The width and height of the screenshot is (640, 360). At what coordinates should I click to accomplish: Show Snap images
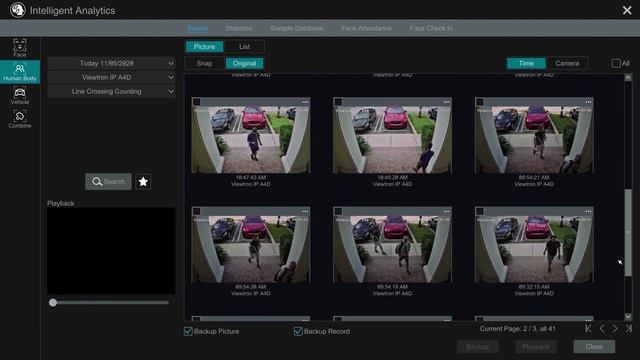[204, 63]
